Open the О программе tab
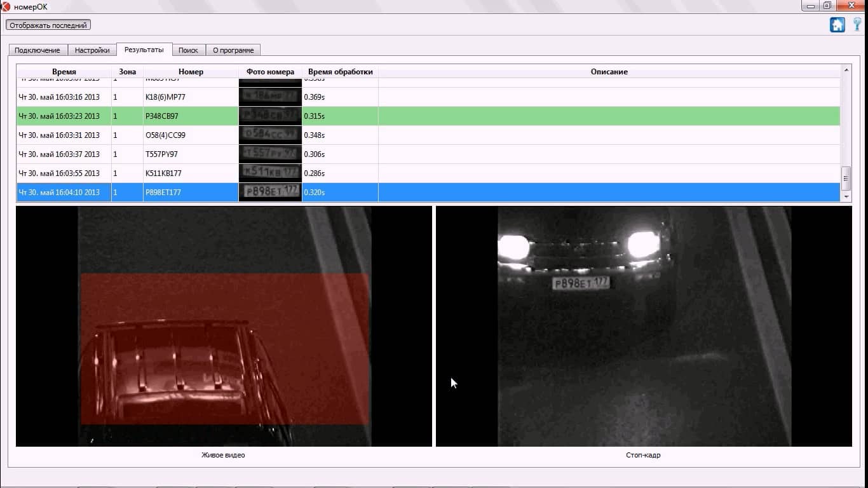This screenshot has width=868, height=488. (233, 50)
